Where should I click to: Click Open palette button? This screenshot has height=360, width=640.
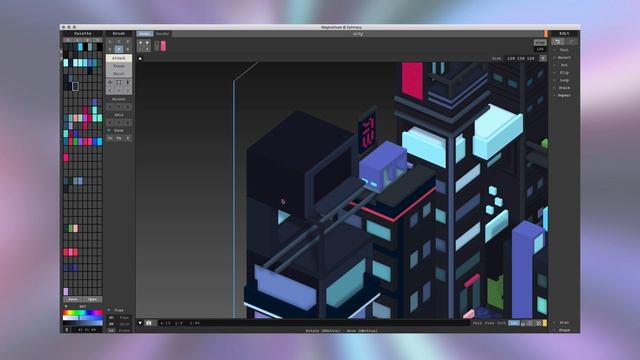[92, 299]
